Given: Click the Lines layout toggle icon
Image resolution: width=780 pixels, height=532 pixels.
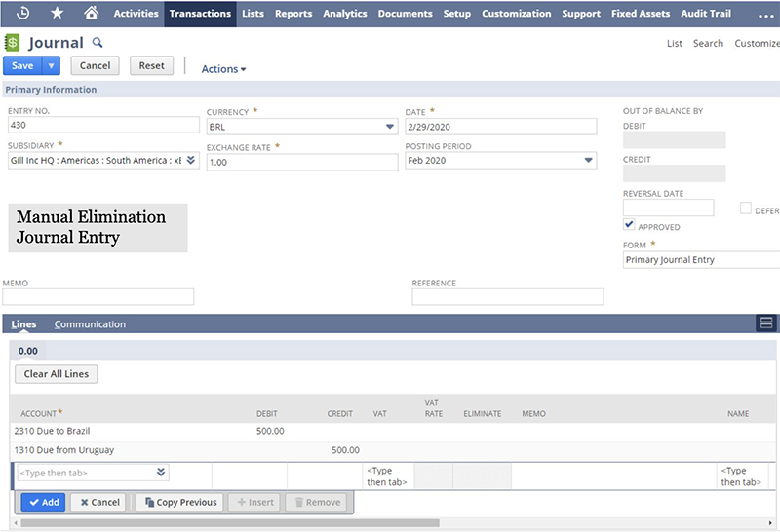Looking at the screenshot, I should tap(766, 323).
